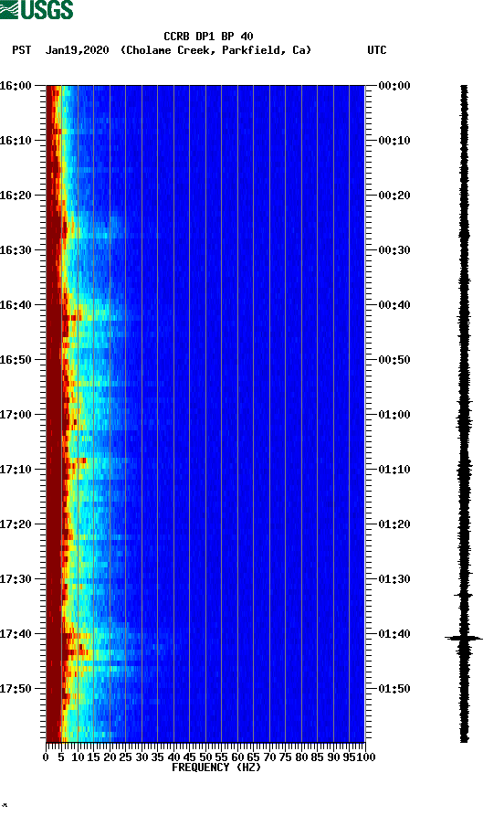Click the '00:50' UTC time label

click(x=394, y=360)
